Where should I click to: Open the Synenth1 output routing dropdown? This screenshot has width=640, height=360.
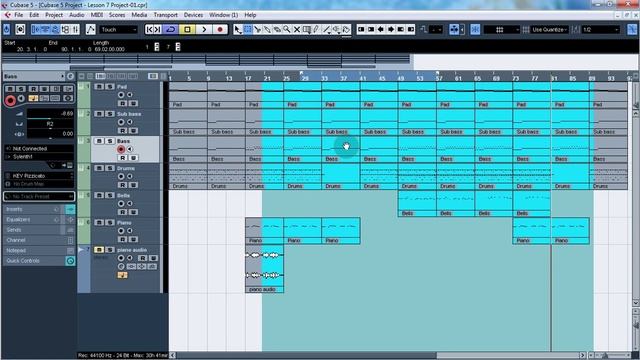pos(39,157)
